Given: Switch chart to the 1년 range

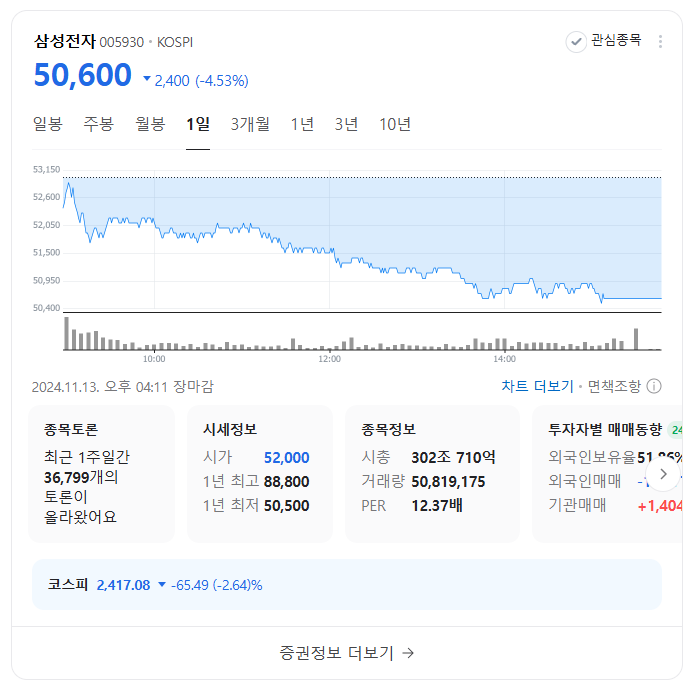Looking at the screenshot, I should tap(302, 124).
